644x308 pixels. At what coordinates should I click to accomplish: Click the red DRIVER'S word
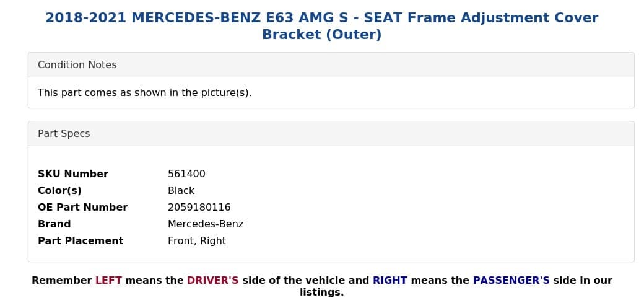tap(212, 281)
